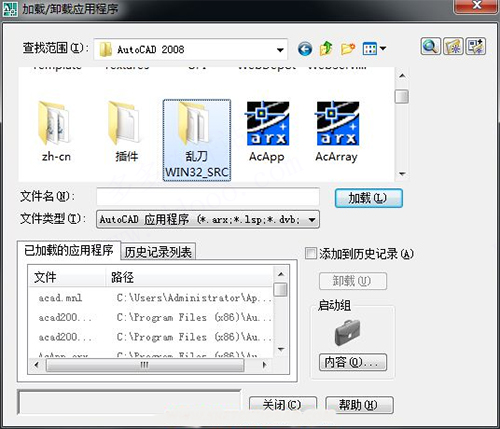
Task: Switch to 已加载的应用程序 tab
Action: pos(69,250)
